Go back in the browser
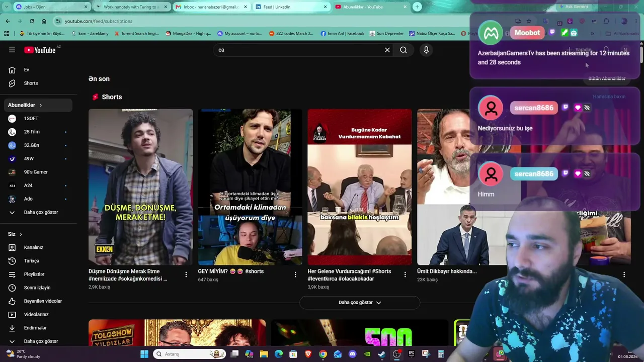Image resolution: width=644 pixels, height=362 pixels. [x=8, y=21]
